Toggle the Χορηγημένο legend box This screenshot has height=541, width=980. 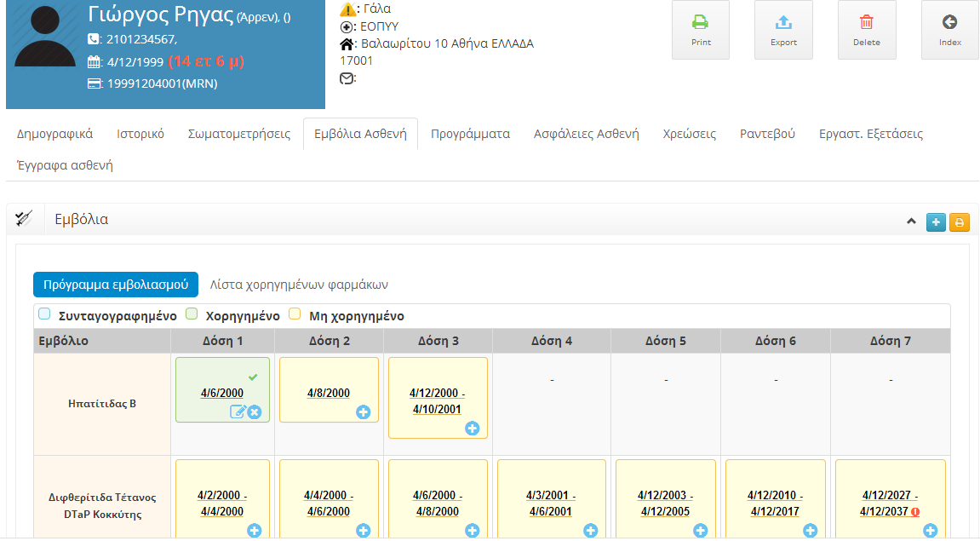[192, 314]
